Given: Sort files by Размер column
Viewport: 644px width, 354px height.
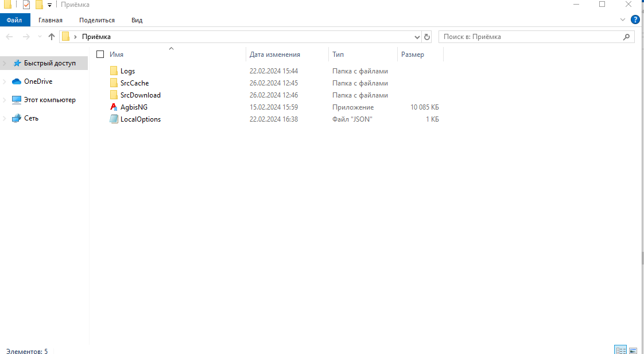Looking at the screenshot, I should point(413,55).
